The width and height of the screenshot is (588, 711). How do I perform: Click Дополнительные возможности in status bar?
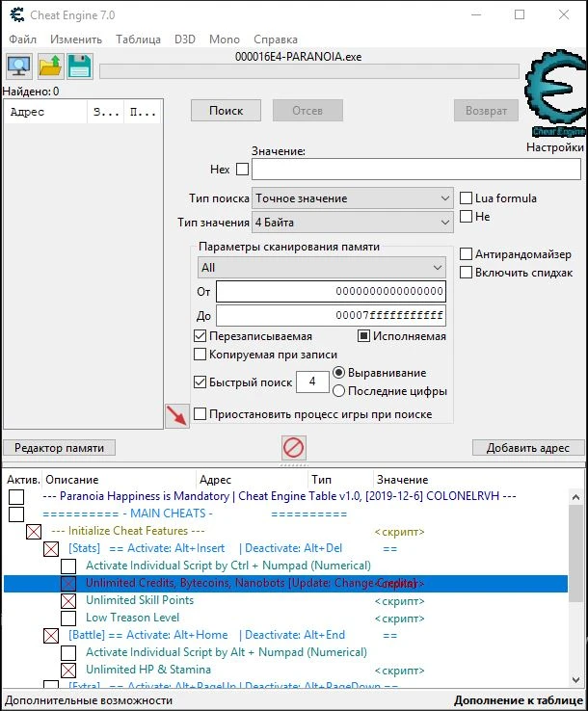click(89, 700)
